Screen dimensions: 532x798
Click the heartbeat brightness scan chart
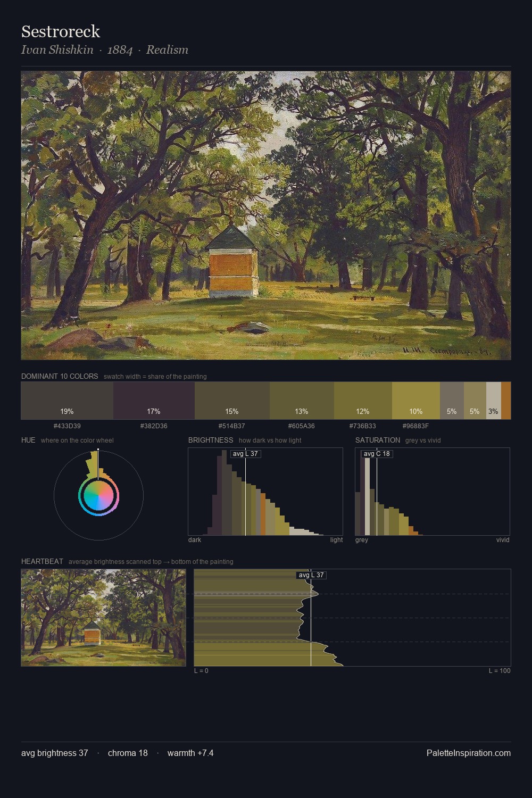point(352,618)
